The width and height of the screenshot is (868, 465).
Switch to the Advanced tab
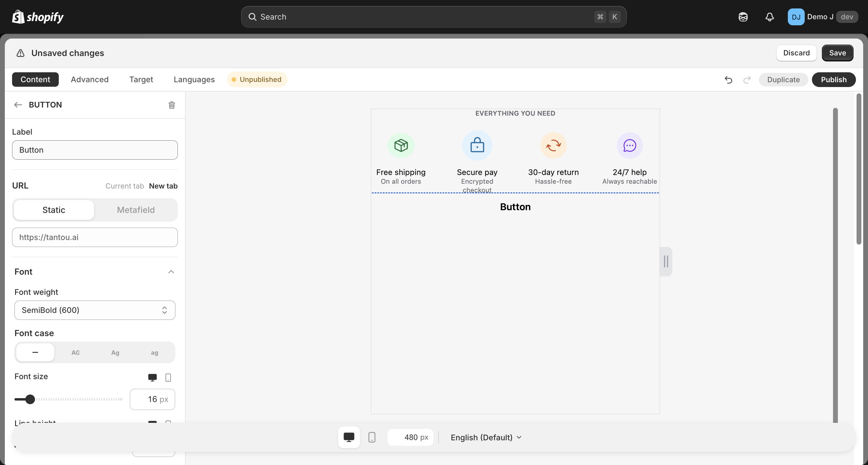(90, 80)
